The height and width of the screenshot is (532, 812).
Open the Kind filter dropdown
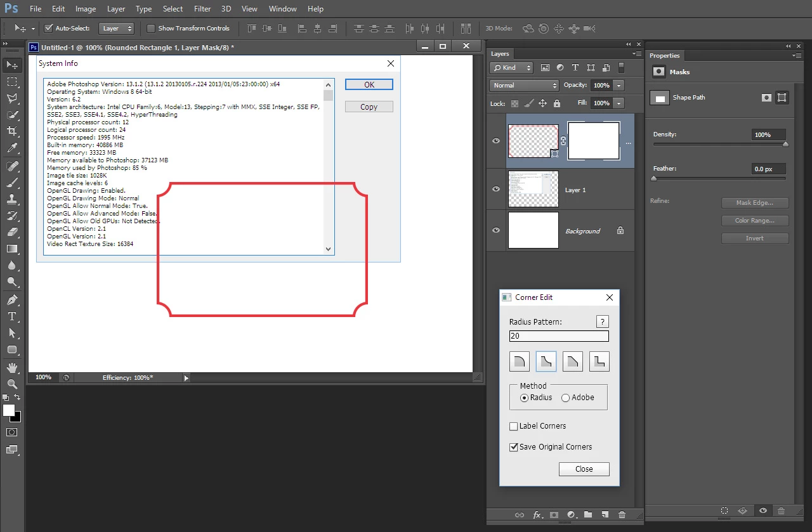[512, 68]
